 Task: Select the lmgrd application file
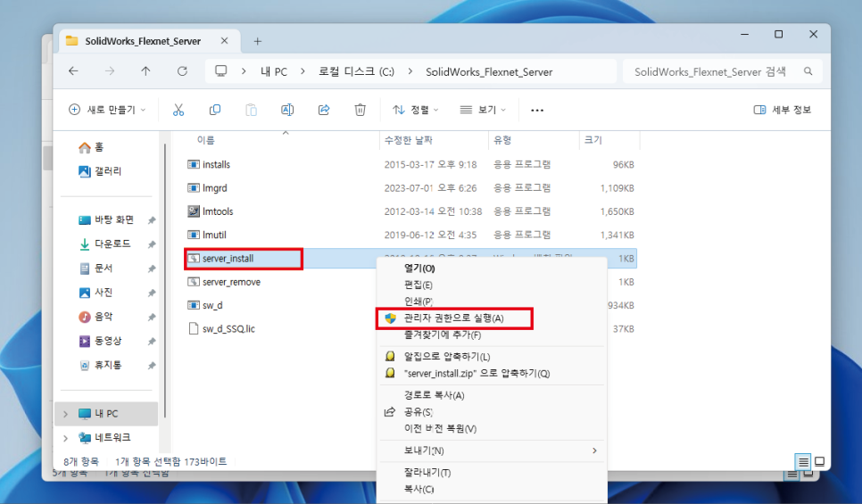214,188
